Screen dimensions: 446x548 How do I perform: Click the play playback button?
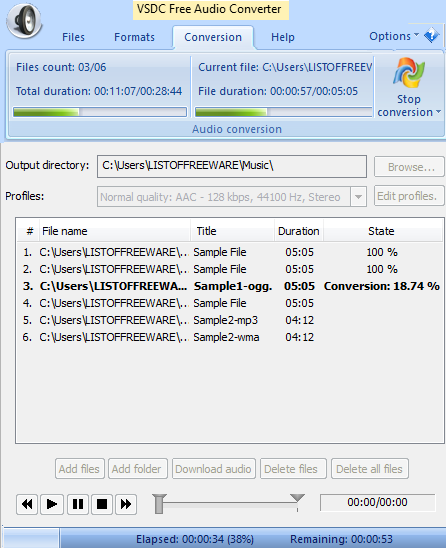[52, 504]
